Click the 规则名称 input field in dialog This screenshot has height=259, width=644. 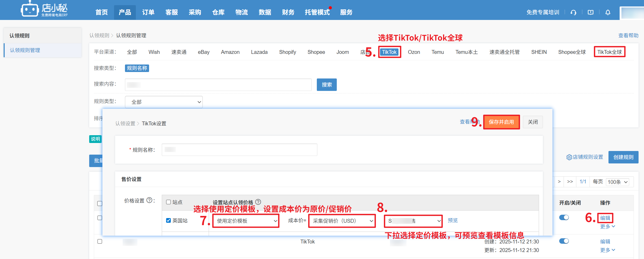tap(239, 150)
